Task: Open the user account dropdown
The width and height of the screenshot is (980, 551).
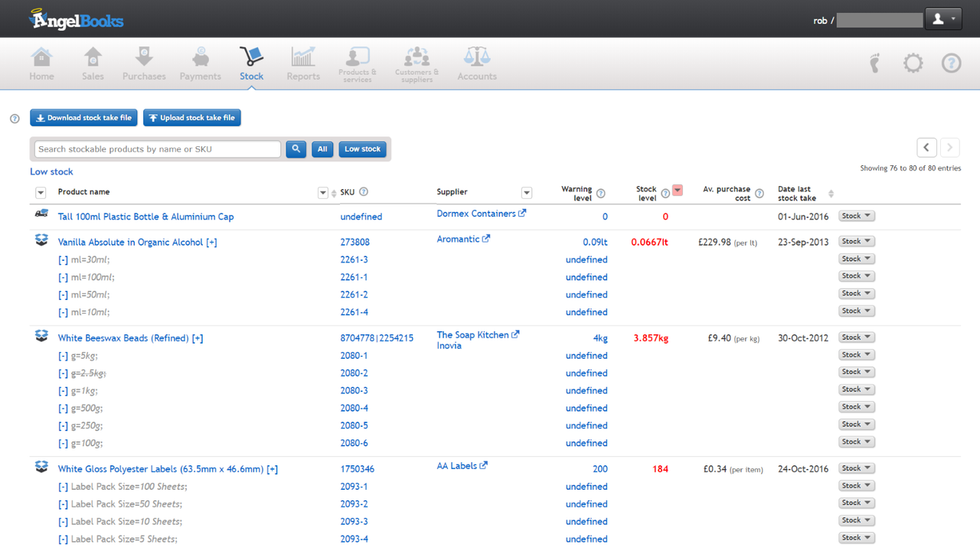Action: (943, 19)
